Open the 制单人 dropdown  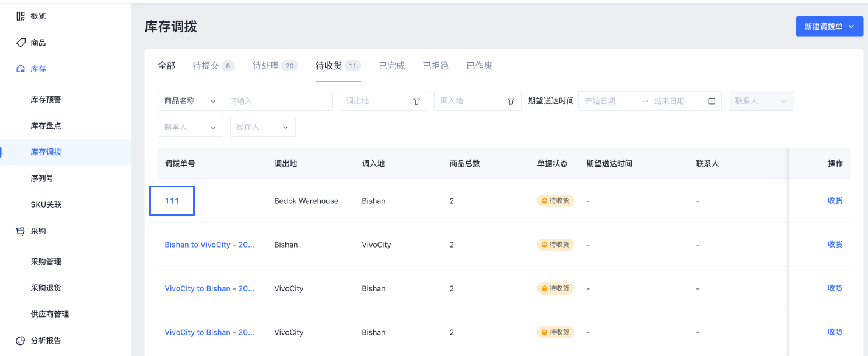tap(191, 127)
